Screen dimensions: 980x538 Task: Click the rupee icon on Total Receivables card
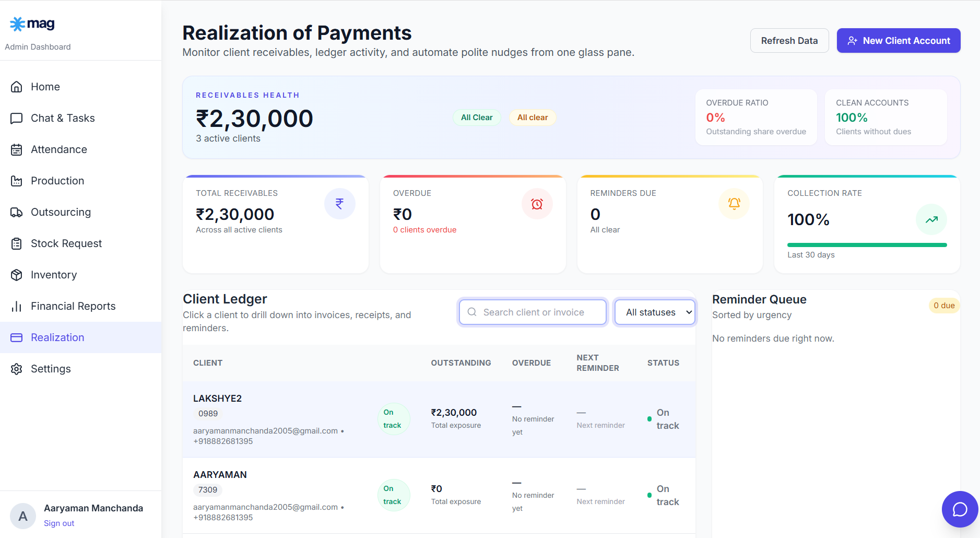[x=340, y=204]
